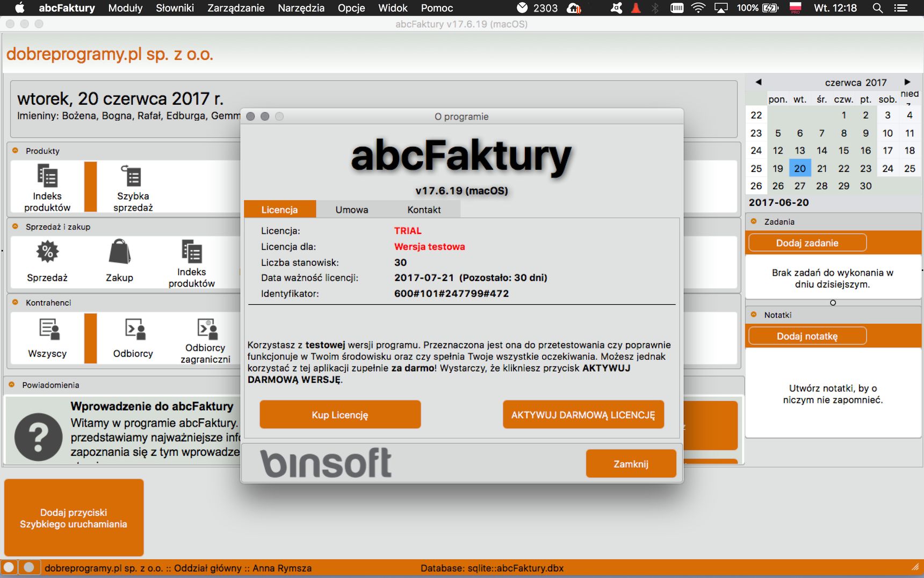Open the Narzędzia menu
Viewport: 924px width, 578px height.
[x=301, y=8]
